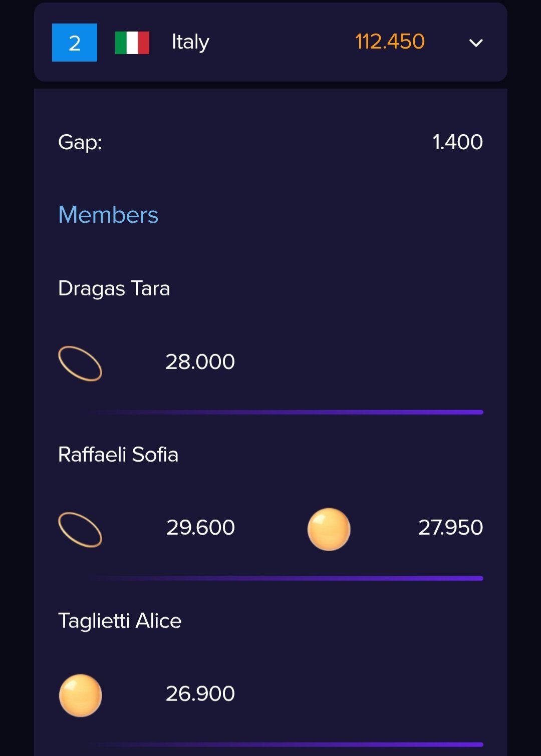Click the Italy flag icon
The width and height of the screenshot is (541, 756).
(132, 43)
